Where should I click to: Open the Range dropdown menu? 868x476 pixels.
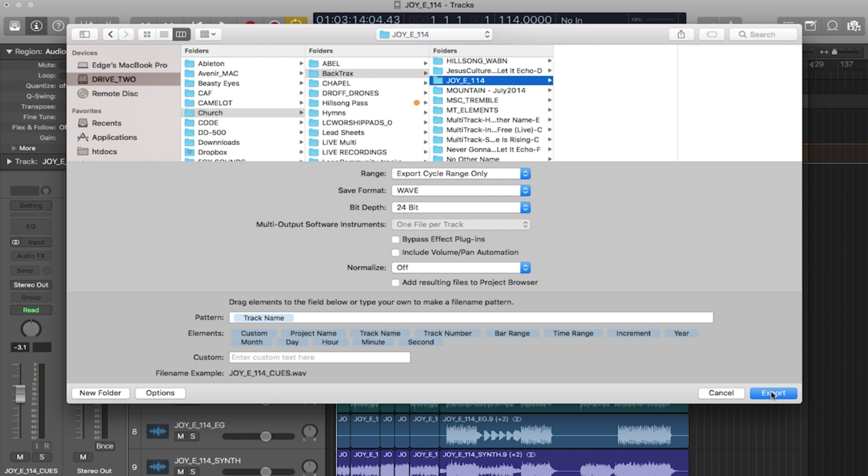461,173
